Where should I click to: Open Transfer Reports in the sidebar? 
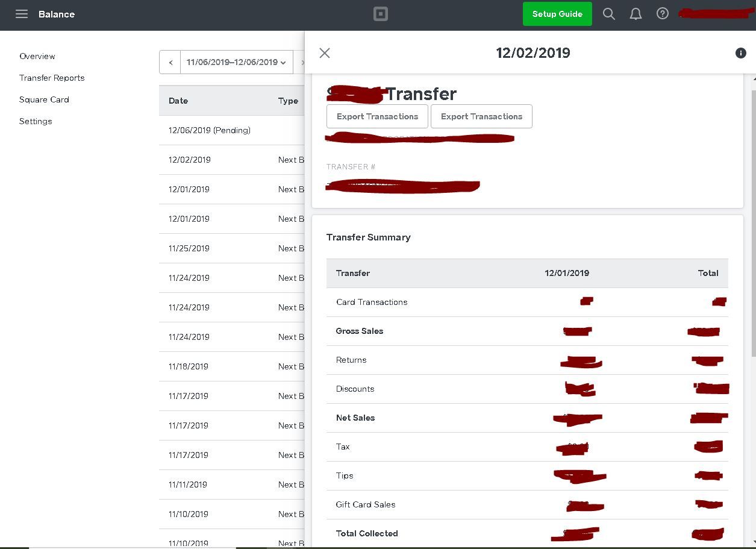pos(52,78)
